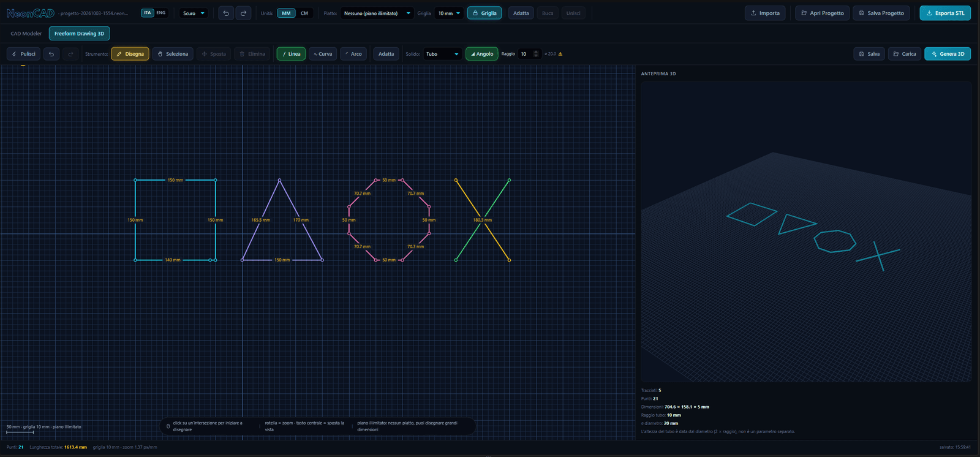Select the Disegna pencil tool
Image resolution: width=980 pixels, height=457 pixels.
click(x=130, y=54)
